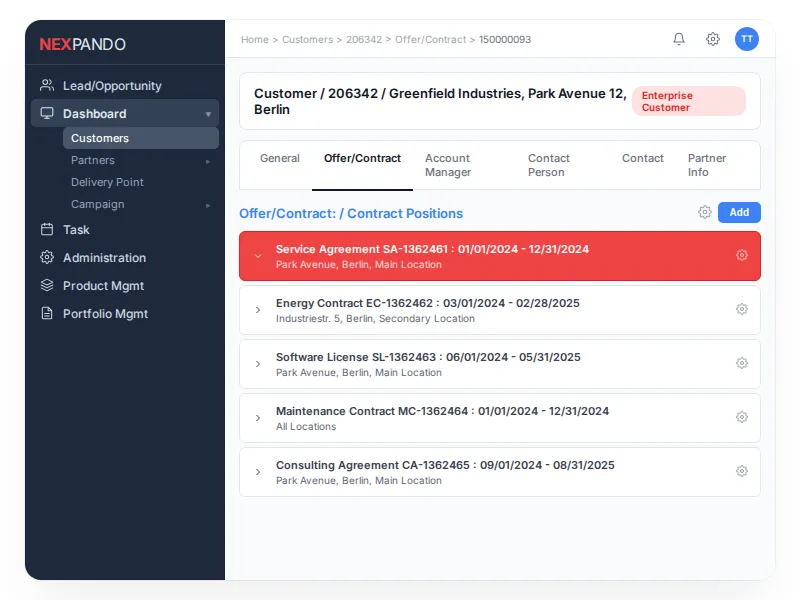
Task: Open Product Mgmt in sidebar
Action: (x=104, y=286)
